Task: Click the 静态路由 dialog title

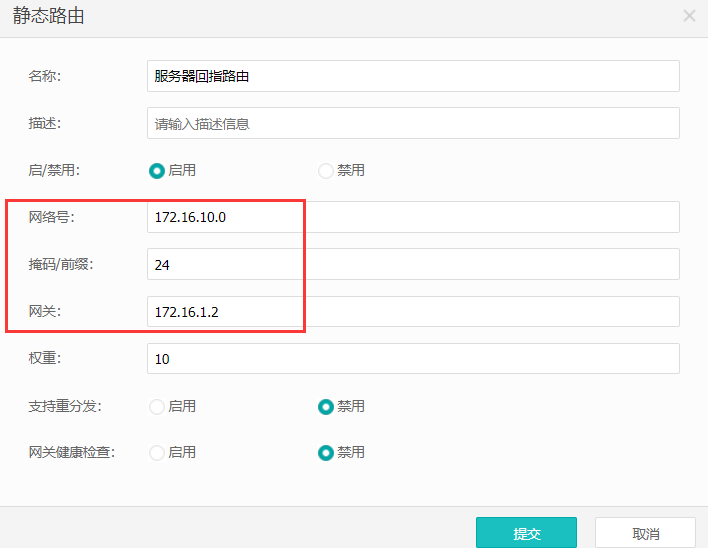Action: click(x=48, y=16)
